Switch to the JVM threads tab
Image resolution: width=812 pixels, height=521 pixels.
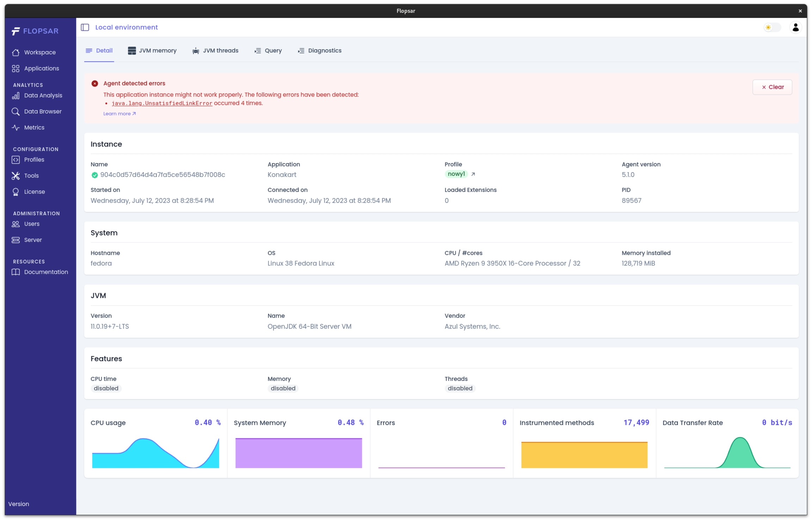pyautogui.click(x=215, y=51)
